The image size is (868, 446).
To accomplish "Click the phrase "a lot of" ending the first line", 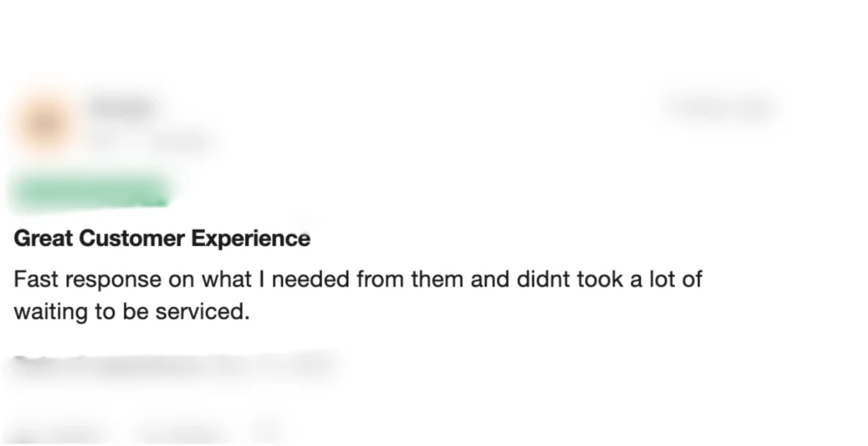I will (x=666, y=279).
